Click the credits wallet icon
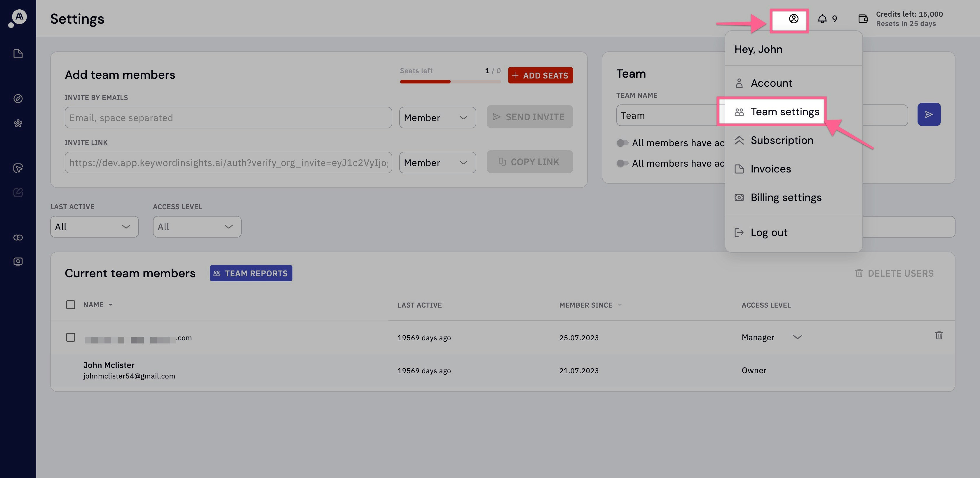 pos(863,19)
